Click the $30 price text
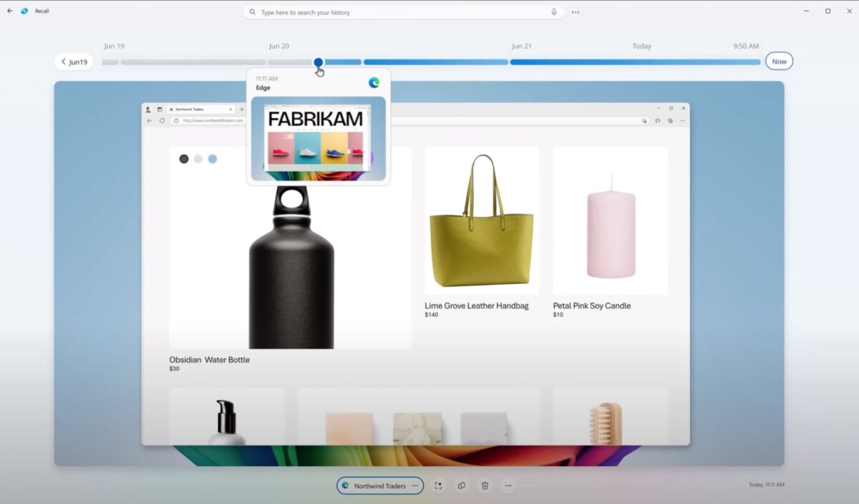This screenshot has width=859, height=504. point(175,369)
